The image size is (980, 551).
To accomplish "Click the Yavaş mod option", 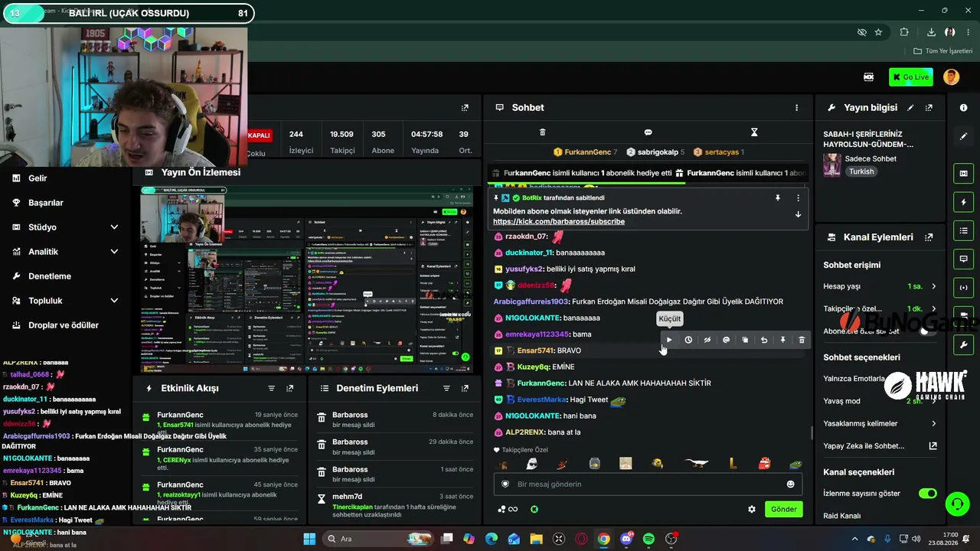I will pyautogui.click(x=880, y=401).
